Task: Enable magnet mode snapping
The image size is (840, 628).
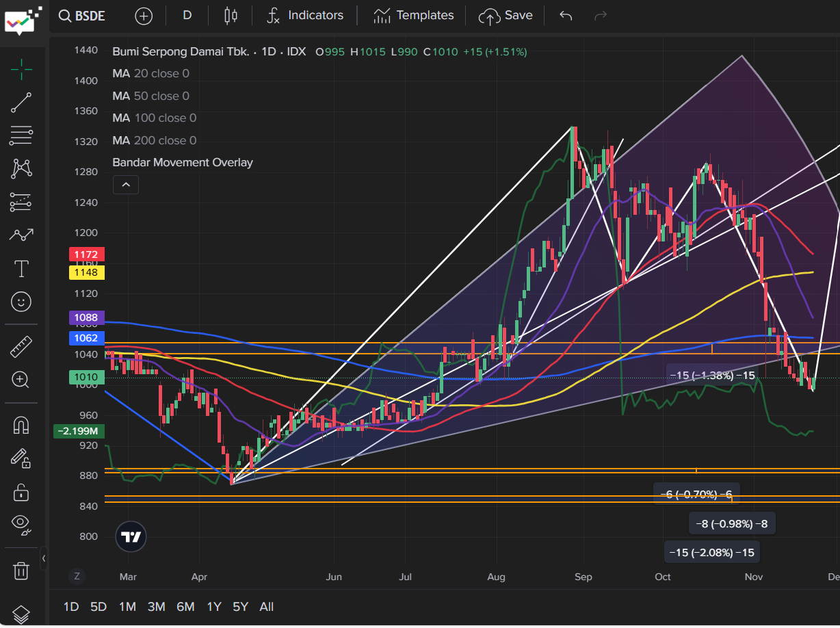Action: click(21, 425)
